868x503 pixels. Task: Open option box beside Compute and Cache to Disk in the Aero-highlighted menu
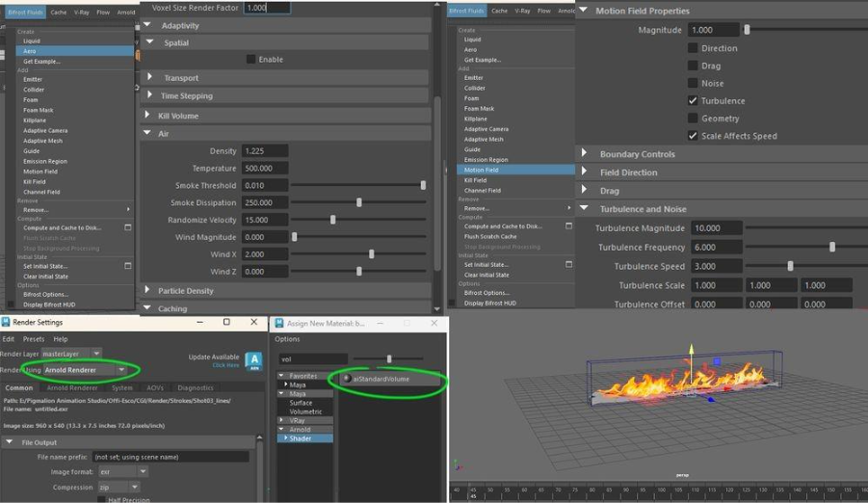[128, 227]
